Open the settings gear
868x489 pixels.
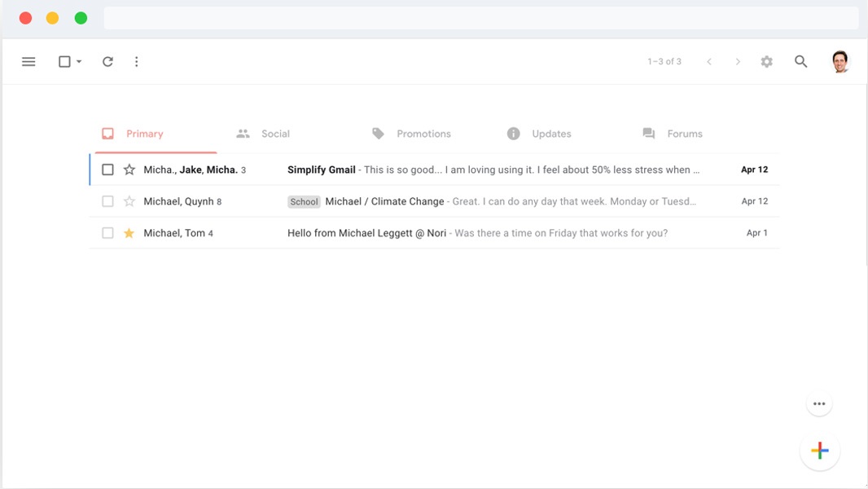[x=766, y=62]
